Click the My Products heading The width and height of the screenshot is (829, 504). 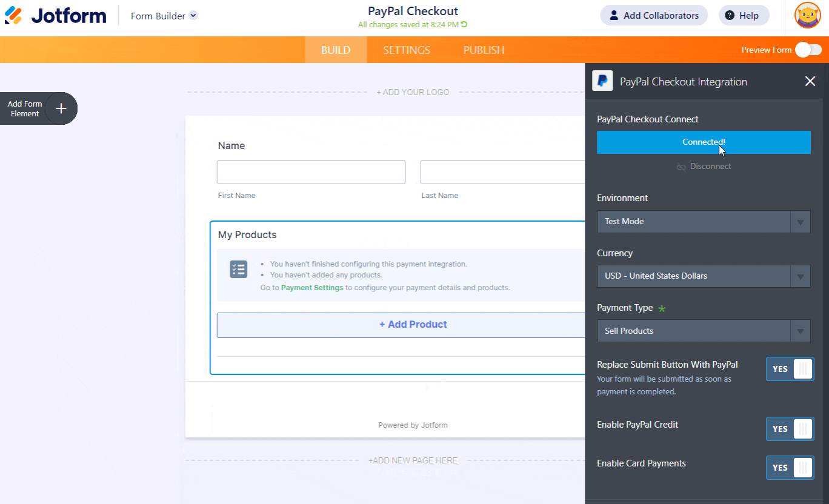tap(247, 235)
